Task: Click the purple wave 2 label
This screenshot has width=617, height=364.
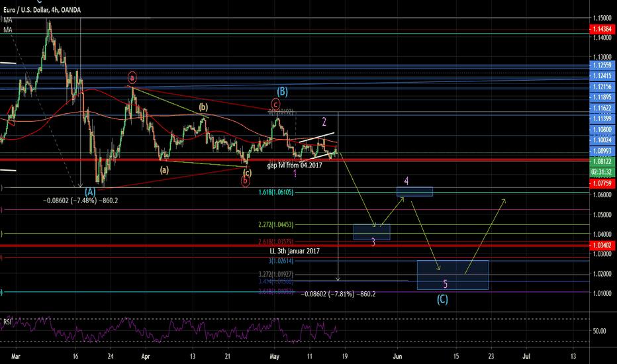Action: [x=324, y=122]
